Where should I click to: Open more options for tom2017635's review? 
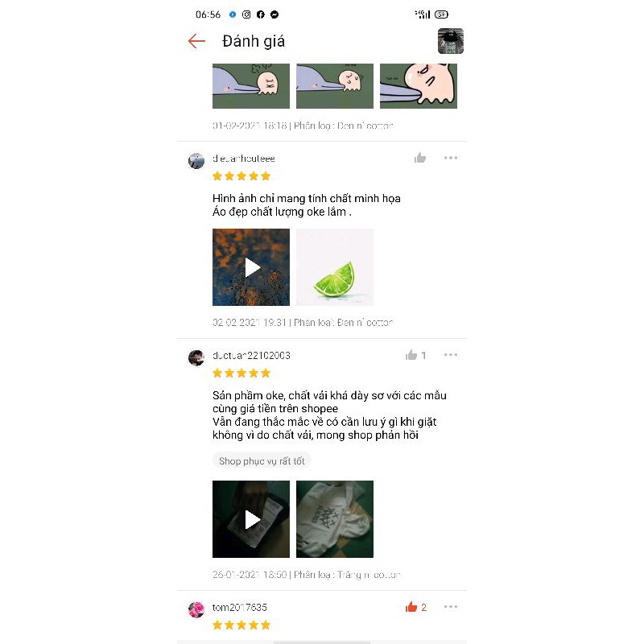coord(451,607)
